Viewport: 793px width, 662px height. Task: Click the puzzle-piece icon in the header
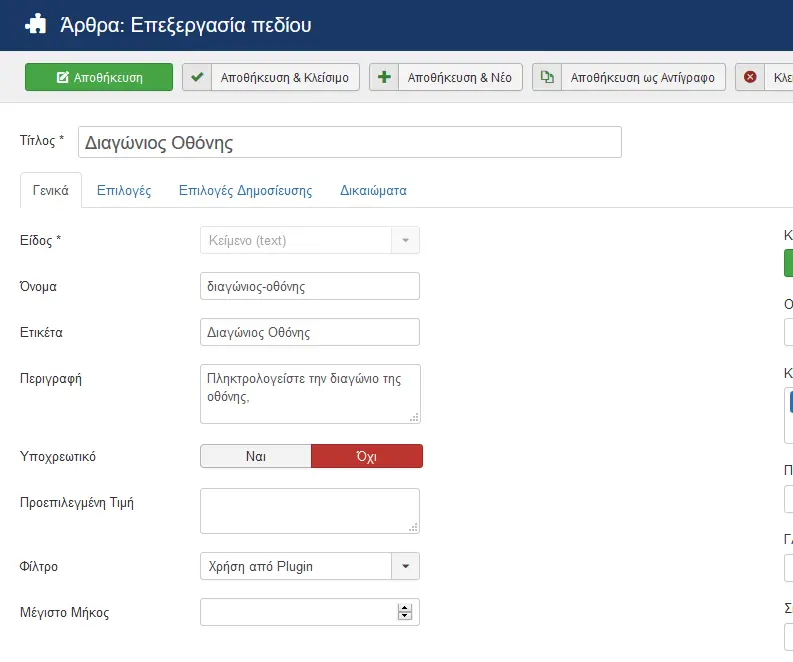tap(35, 24)
